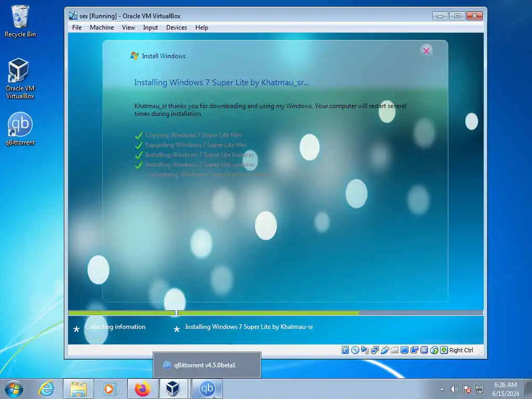Open the View menu

click(129, 28)
